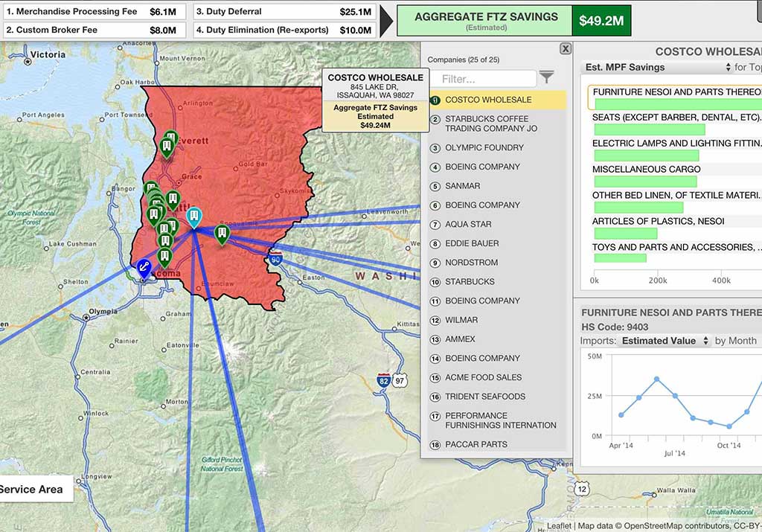The image size is (762, 532).
Task: Click Electric Lamps and Lighting bar
Action: point(647,156)
